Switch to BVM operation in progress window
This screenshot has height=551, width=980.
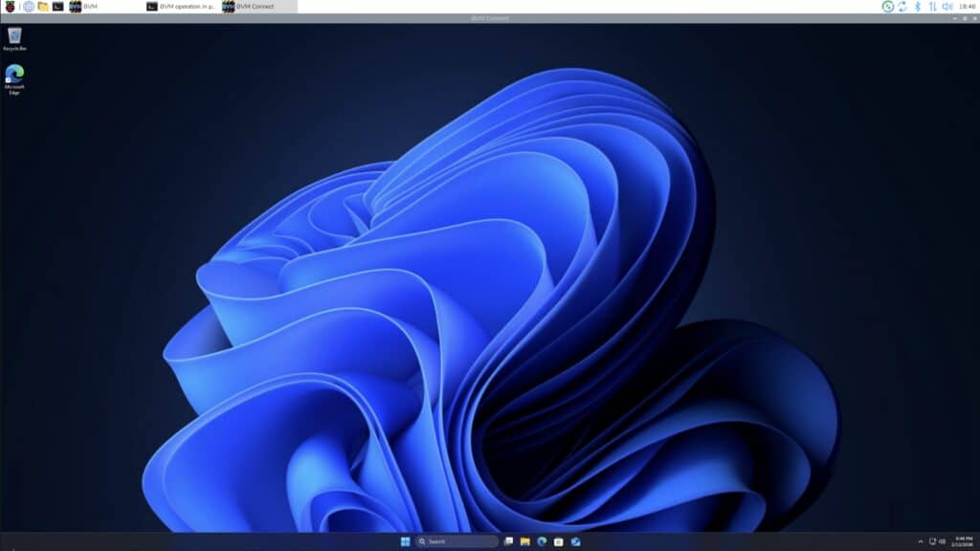[x=181, y=7]
